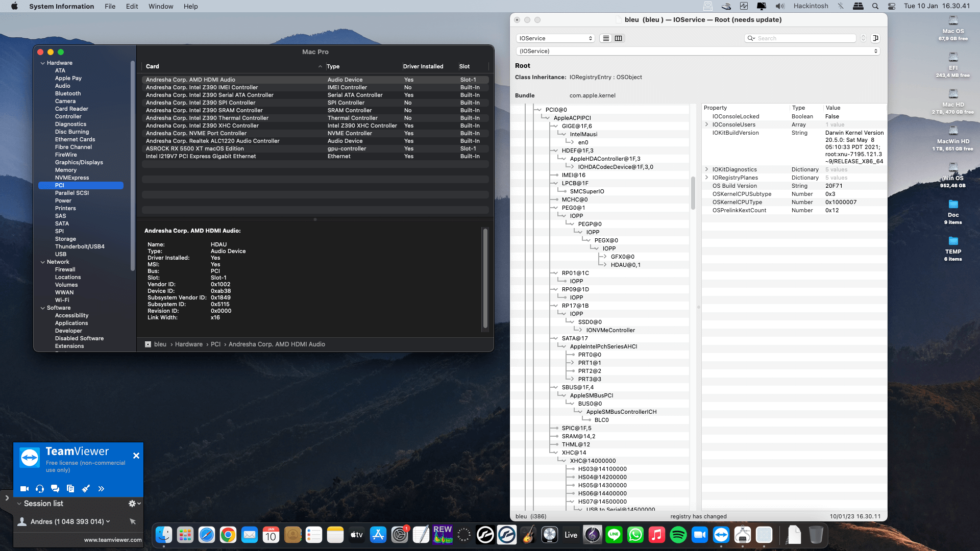Toggle the inspector sidebar button beside search

click(x=875, y=38)
